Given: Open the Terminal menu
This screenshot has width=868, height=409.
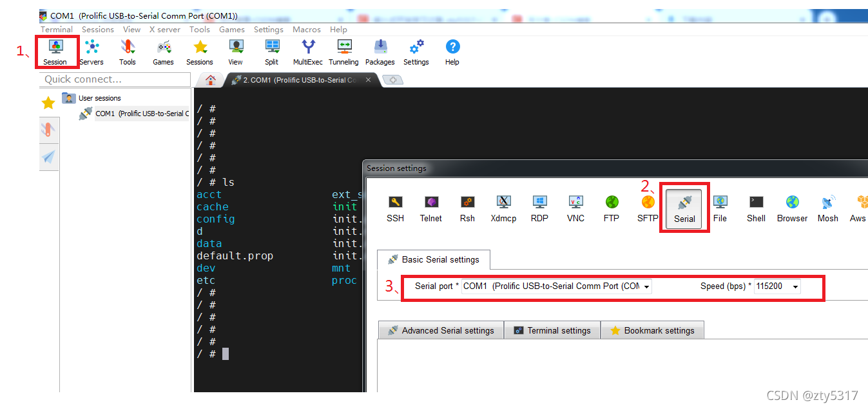Looking at the screenshot, I should tap(57, 29).
